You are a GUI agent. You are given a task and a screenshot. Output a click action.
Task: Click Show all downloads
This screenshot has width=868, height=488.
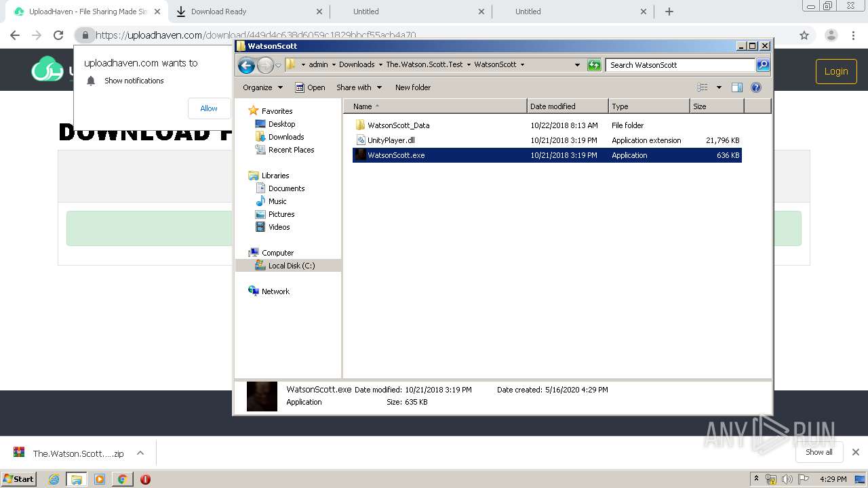(x=819, y=452)
